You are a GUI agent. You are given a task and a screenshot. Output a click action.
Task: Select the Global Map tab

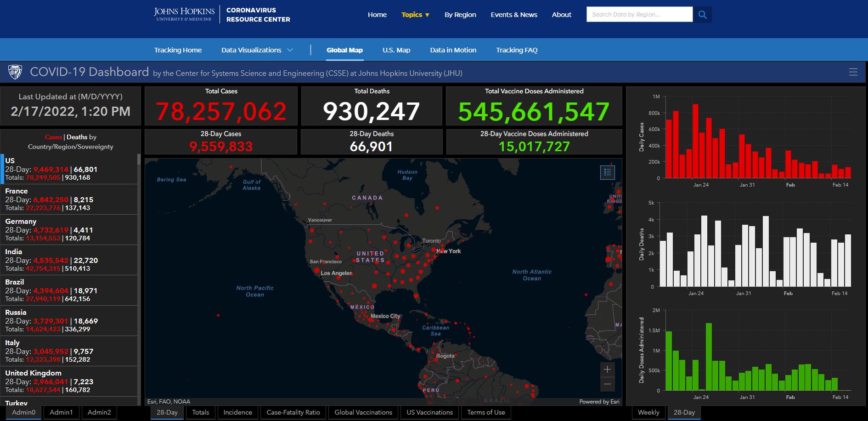click(344, 50)
